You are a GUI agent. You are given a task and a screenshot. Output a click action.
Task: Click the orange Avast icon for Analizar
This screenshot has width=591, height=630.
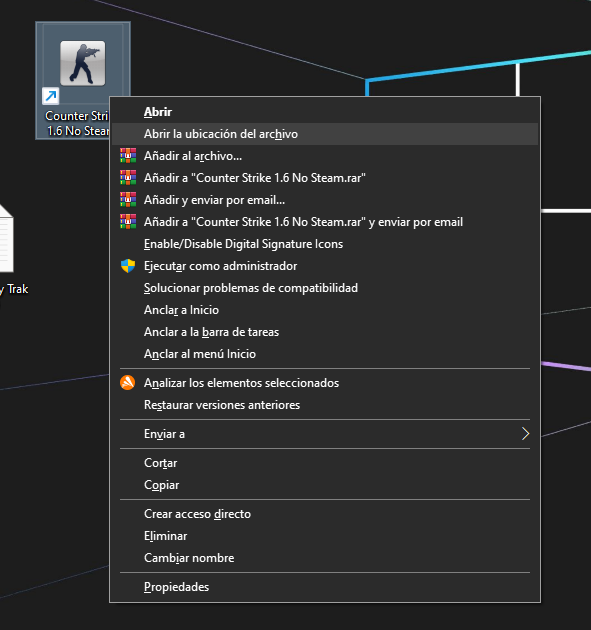tap(127, 382)
